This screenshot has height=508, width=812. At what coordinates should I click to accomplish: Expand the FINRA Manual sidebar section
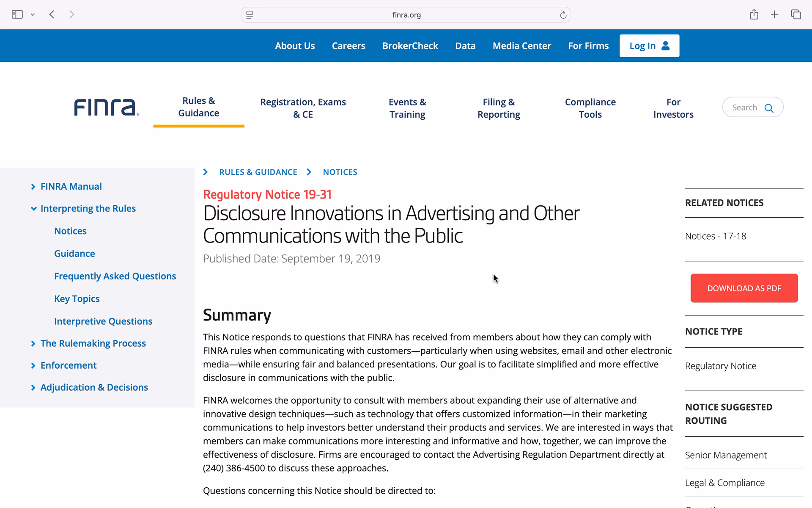coord(33,187)
